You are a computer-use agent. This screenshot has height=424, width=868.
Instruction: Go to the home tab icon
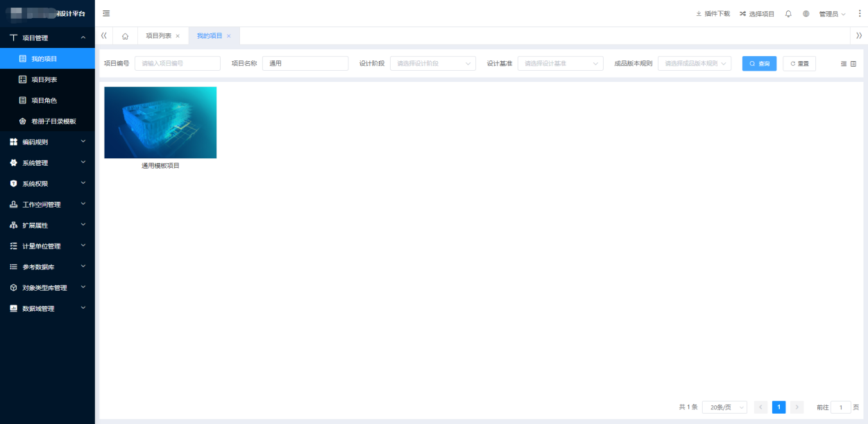click(125, 36)
